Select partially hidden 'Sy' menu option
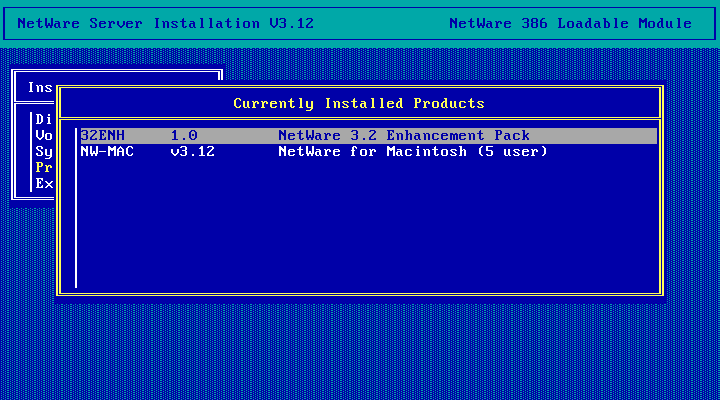 coord(44,152)
